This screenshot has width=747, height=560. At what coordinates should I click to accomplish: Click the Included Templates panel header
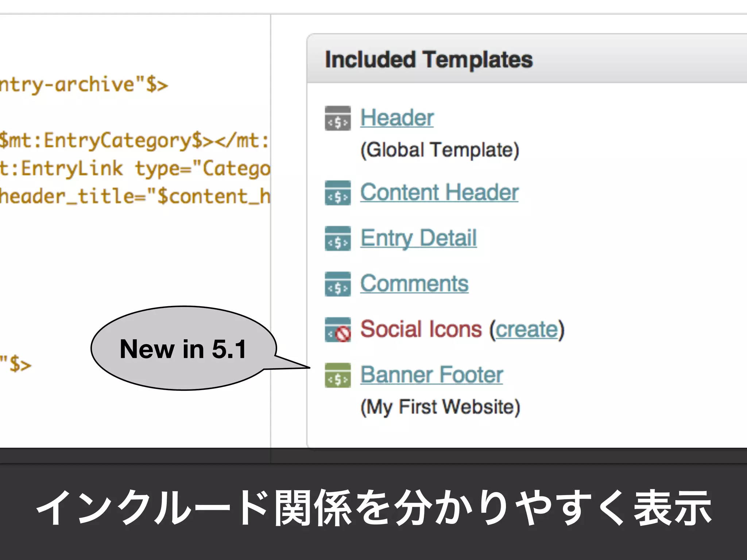point(429,60)
